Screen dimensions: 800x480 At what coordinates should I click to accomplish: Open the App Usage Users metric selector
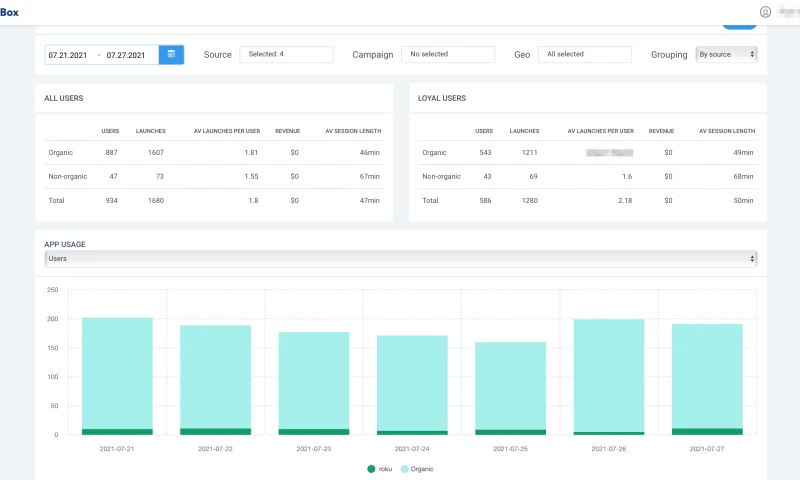pyautogui.click(x=400, y=259)
